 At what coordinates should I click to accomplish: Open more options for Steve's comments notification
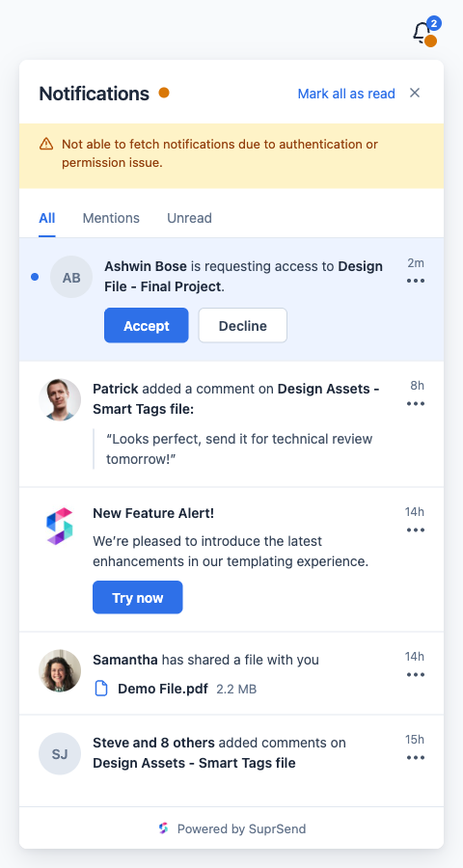click(416, 758)
